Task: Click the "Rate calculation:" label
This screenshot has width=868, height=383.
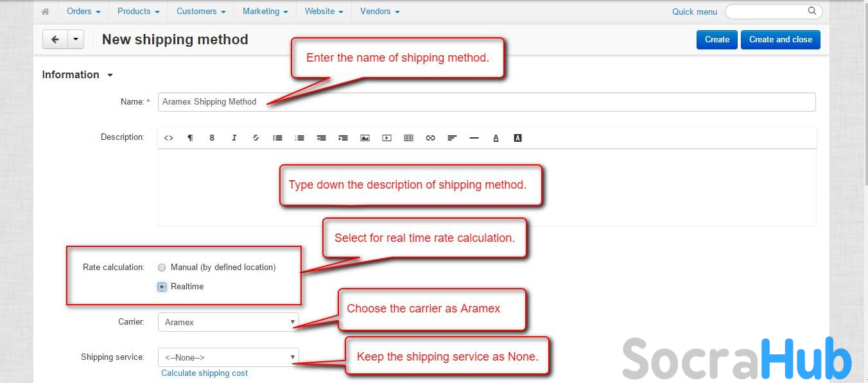Action: click(x=114, y=268)
